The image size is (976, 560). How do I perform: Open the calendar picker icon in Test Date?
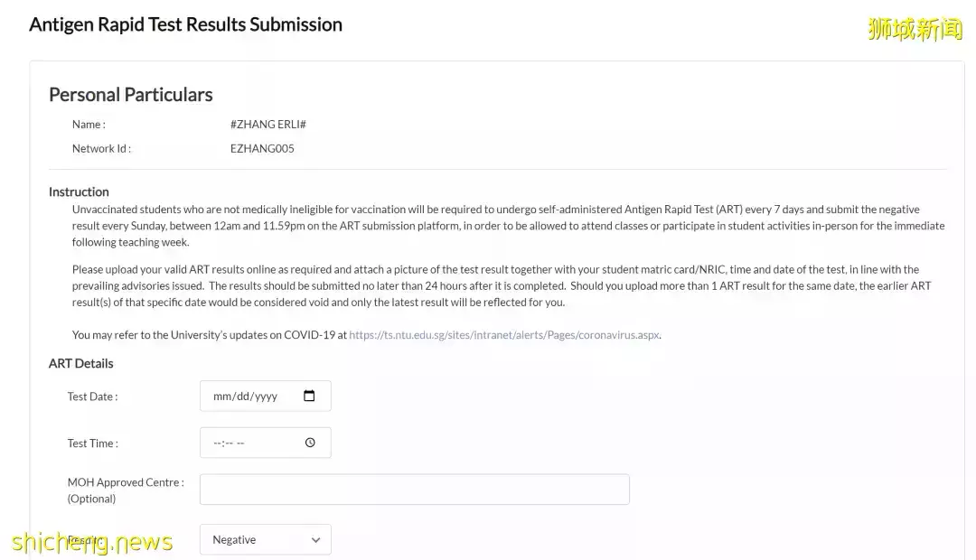click(x=309, y=396)
